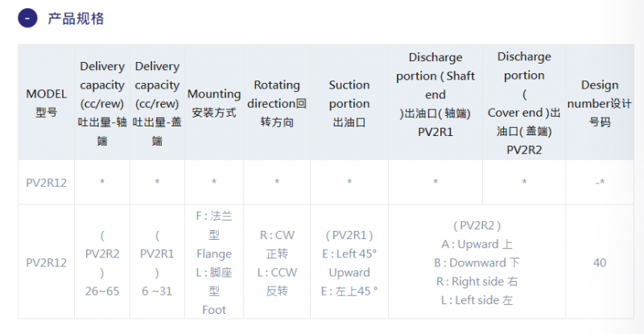The image size is (644, 334).
Task: Click the 产品规格 section heading
Action: [x=76, y=19]
